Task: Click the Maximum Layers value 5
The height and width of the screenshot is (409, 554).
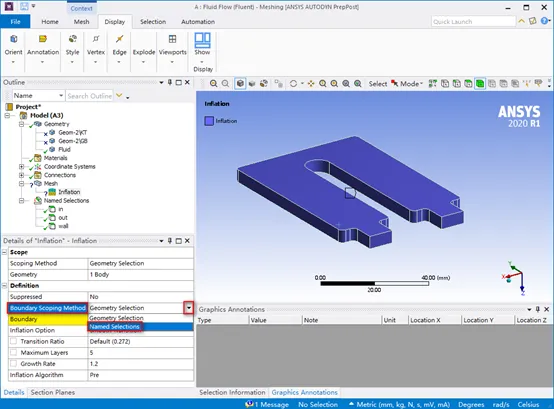Action: tap(140, 352)
